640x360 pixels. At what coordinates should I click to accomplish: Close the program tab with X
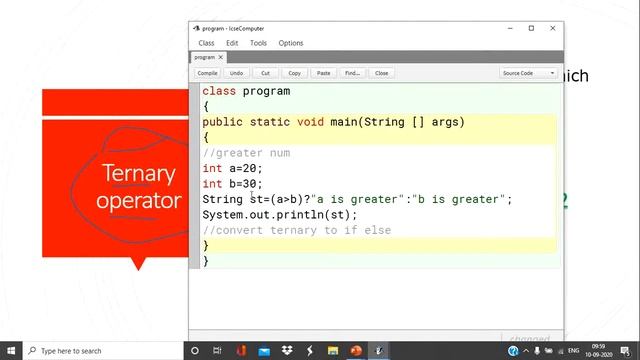pyautogui.click(x=220, y=57)
